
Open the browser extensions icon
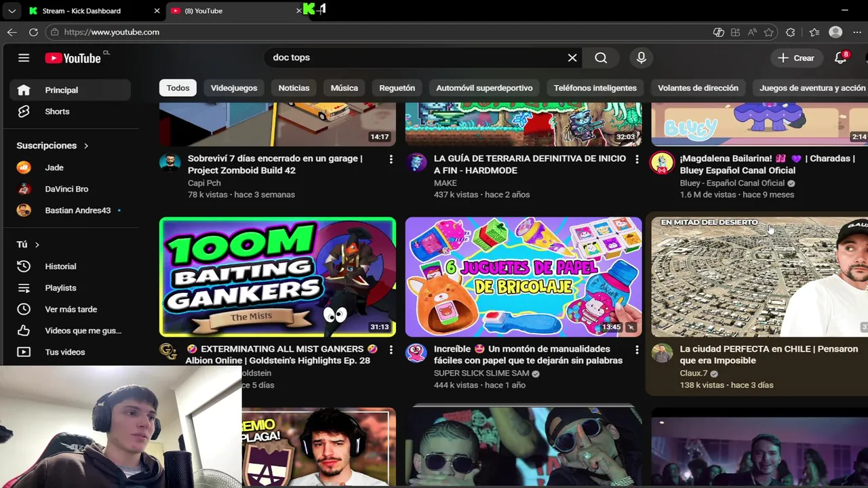[791, 32]
